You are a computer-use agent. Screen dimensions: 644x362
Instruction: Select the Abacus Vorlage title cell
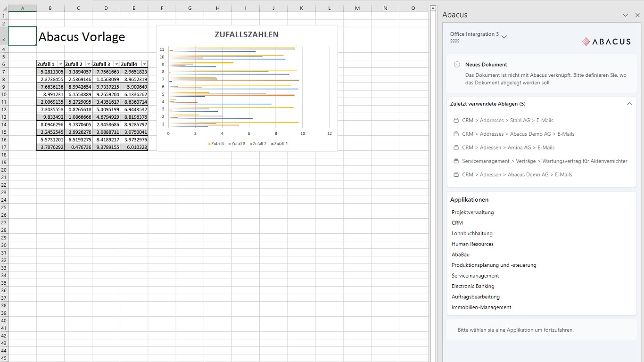click(82, 37)
